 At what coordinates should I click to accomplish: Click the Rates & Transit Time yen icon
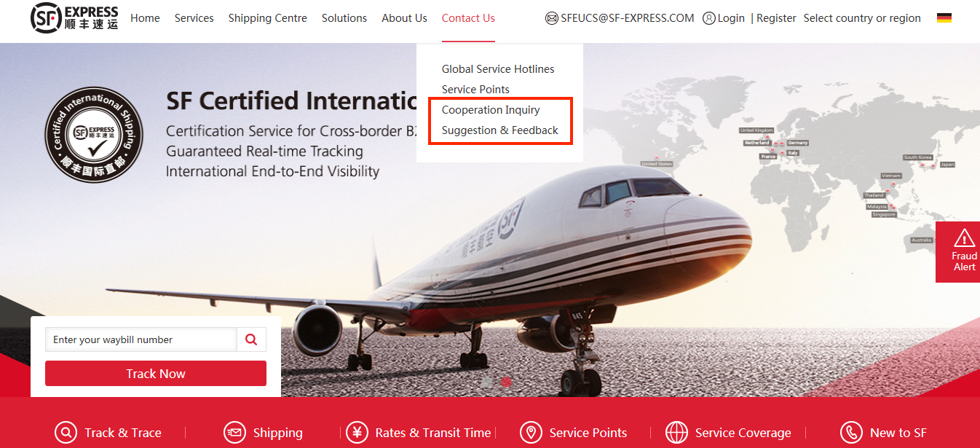click(x=357, y=433)
